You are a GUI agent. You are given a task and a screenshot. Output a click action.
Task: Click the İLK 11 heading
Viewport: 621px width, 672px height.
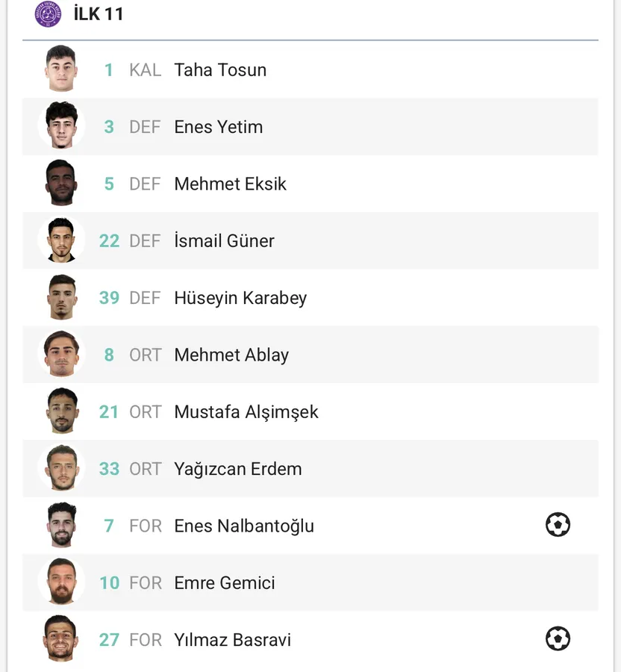[x=99, y=14]
